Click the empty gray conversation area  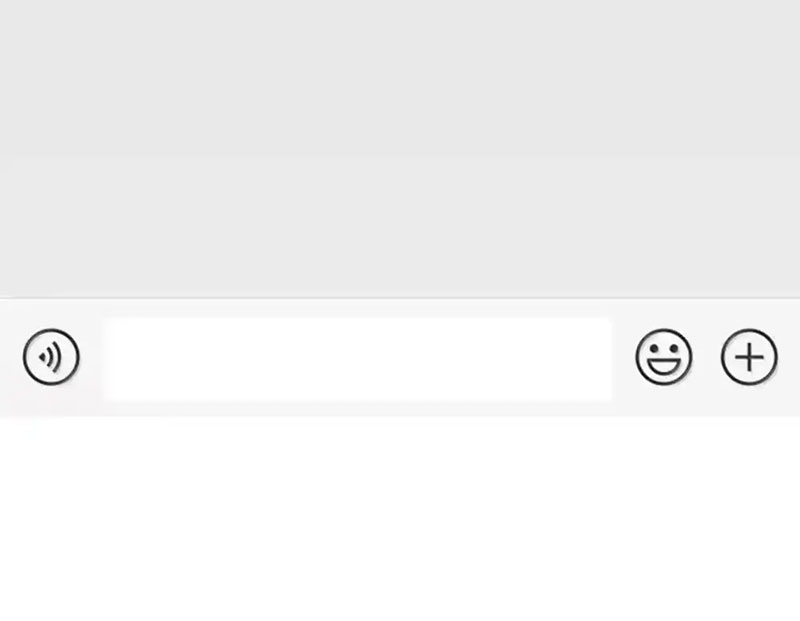tap(400, 148)
